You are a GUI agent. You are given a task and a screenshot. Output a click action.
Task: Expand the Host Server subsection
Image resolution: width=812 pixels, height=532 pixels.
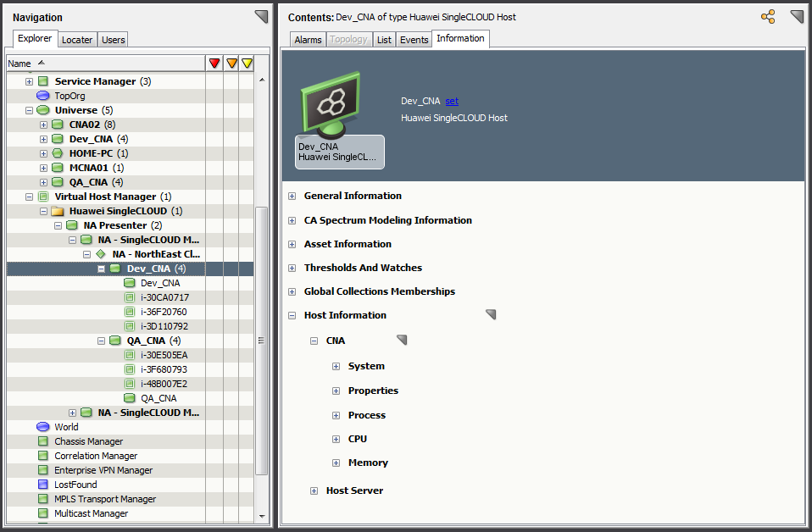pos(314,491)
